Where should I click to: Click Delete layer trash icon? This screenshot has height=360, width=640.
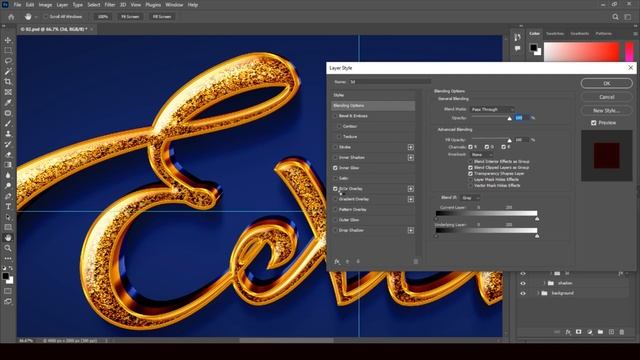(622, 332)
